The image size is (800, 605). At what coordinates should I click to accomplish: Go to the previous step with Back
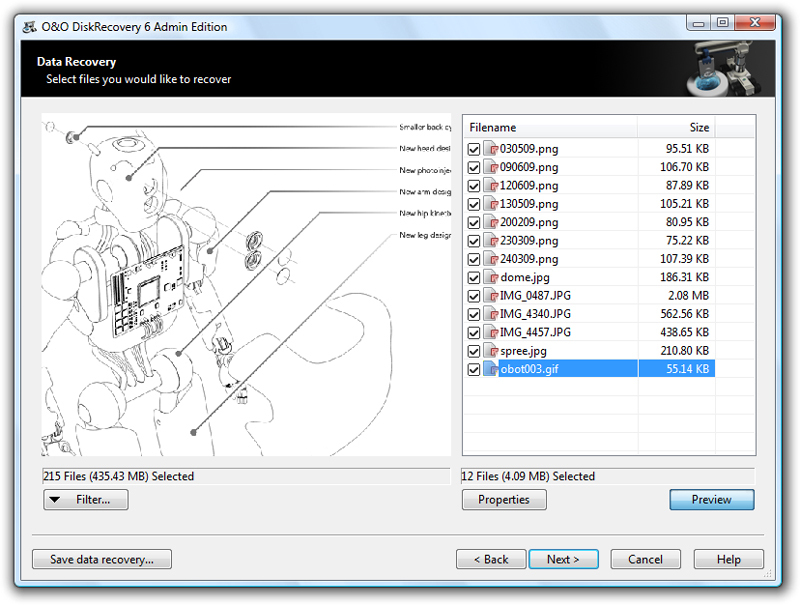point(491,560)
